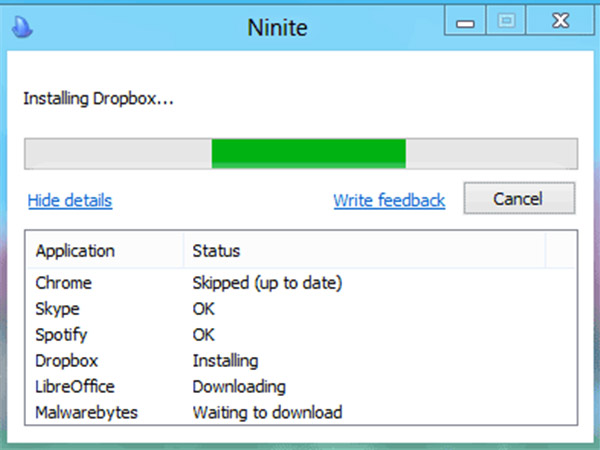Select the Dropbox application row
The height and width of the screenshot is (450, 600).
coord(66,360)
